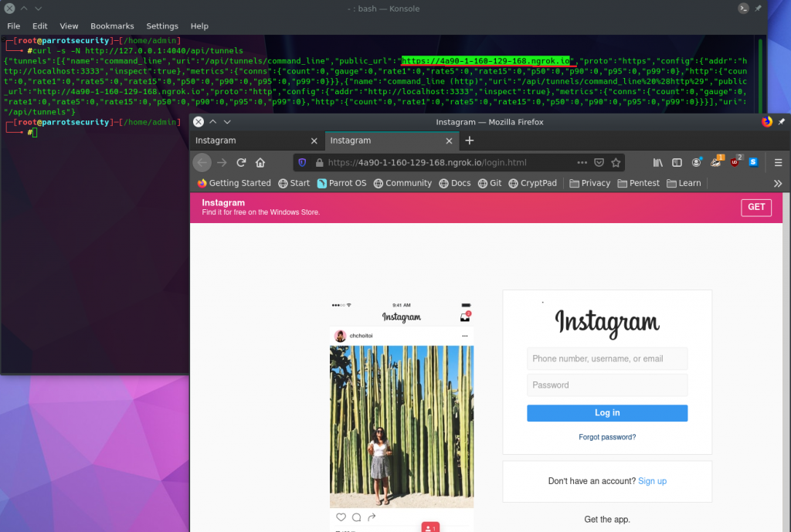The height and width of the screenshot is (532, 791).
Task: Click the Konsole new tab icon in the title bar
Action: [743, 8]
